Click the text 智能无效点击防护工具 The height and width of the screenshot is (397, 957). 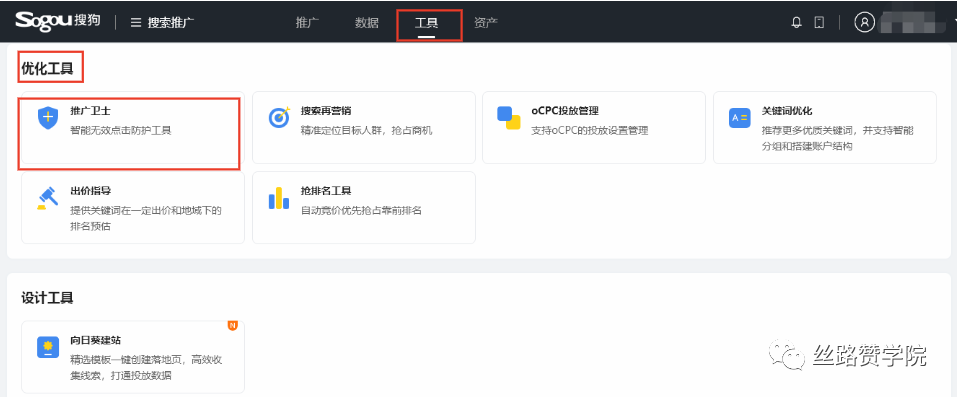tap(121, 130)
